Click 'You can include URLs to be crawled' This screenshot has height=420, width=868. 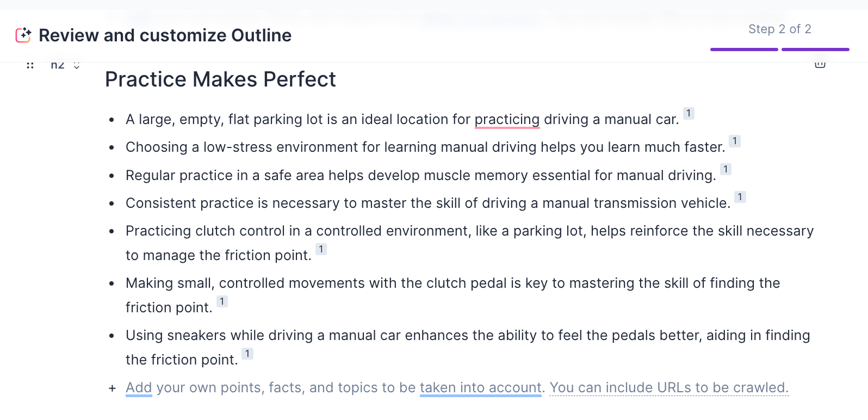coord(668,387)
